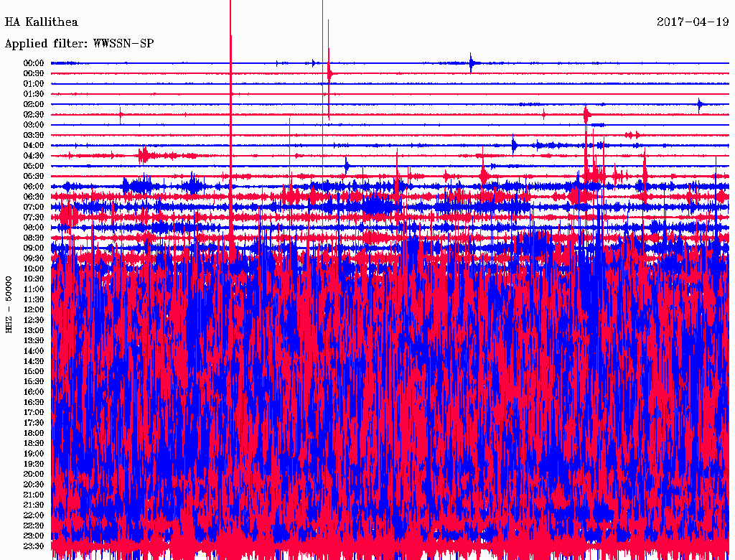Select the 17:00 time label
This screenshot has width=735, height=560.
[34, 413]
